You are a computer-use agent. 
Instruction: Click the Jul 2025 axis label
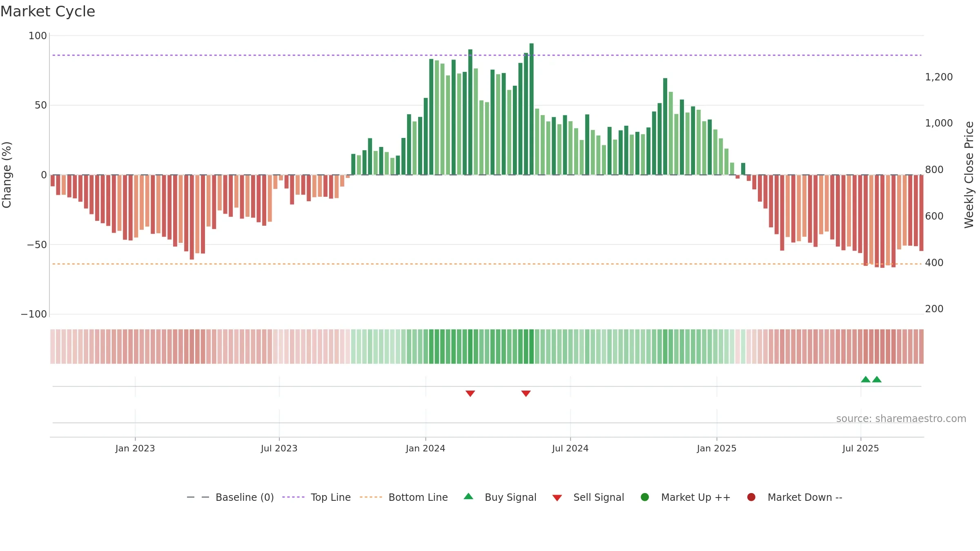point(861,448)
